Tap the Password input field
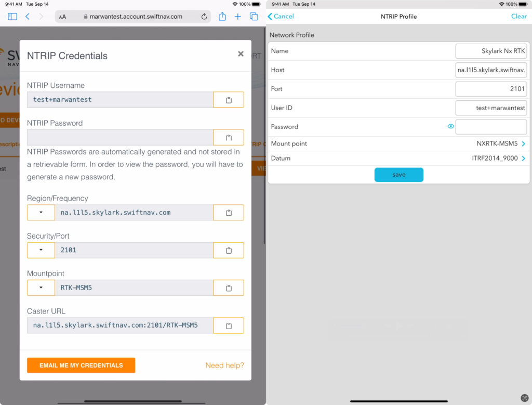 [x=490, y=126]
